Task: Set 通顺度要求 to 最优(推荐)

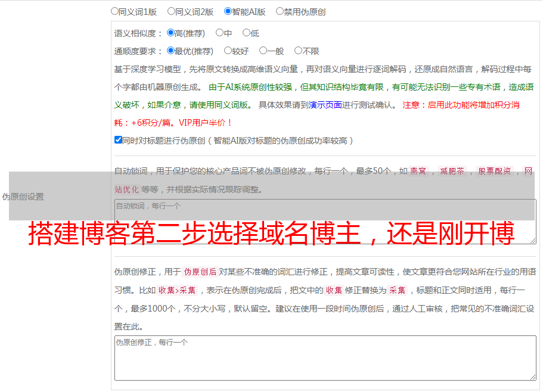Action: coord(170,51)
